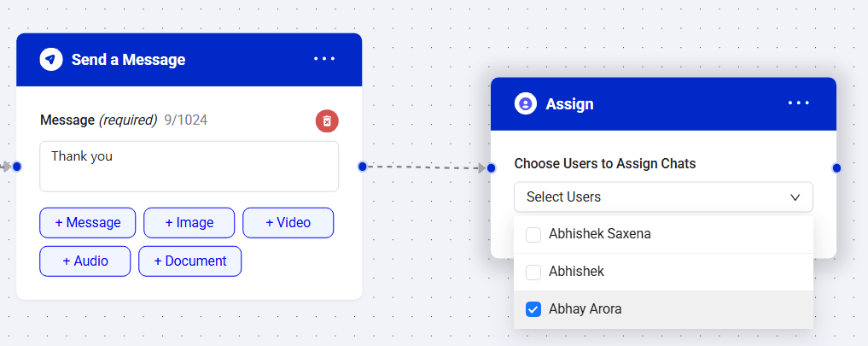Viewport: 868px width, 346px height.
Task: Click the output connector dot on Assign node's right edge
Action: click(836, 168)
